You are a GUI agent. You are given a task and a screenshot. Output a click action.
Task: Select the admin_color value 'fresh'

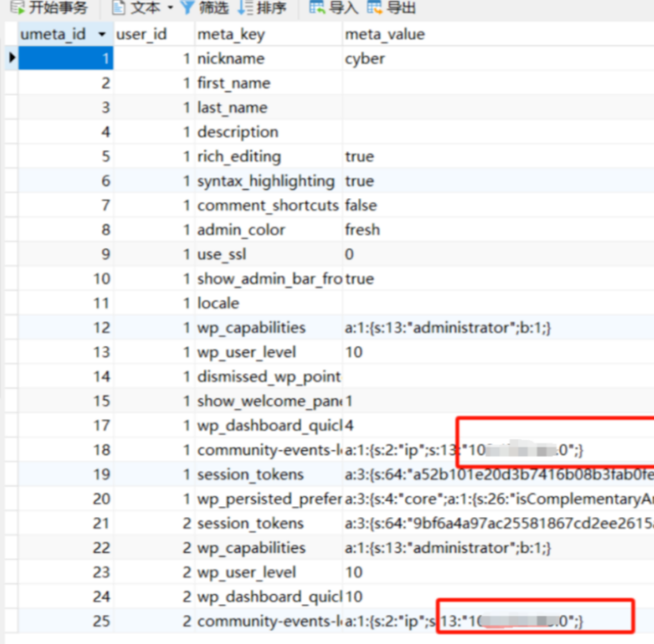362,230
